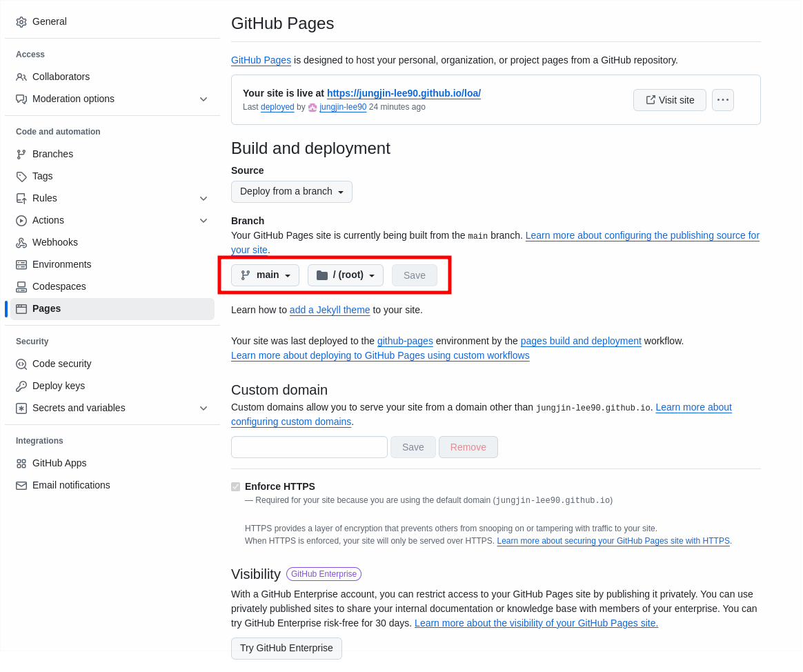Click the Webhooks icon
The width and height of the screenshot is (803, 672).
[x=21, y=242]
